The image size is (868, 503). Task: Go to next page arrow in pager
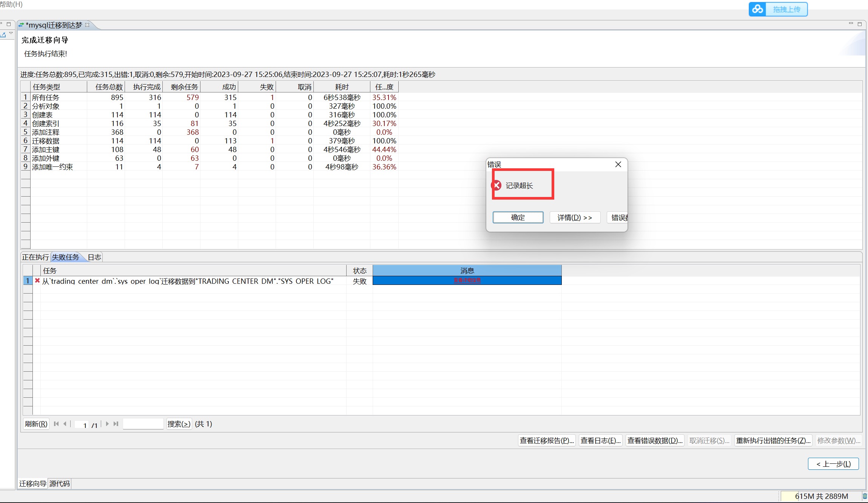[x=107, y=424]
